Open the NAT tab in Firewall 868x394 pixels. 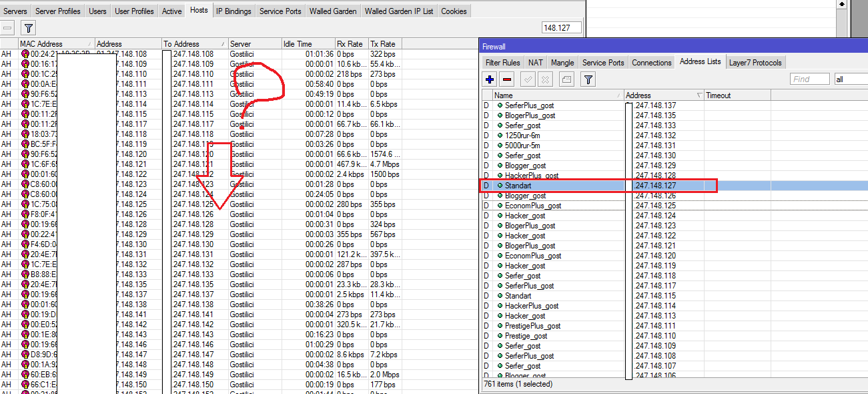click(536, 63)
